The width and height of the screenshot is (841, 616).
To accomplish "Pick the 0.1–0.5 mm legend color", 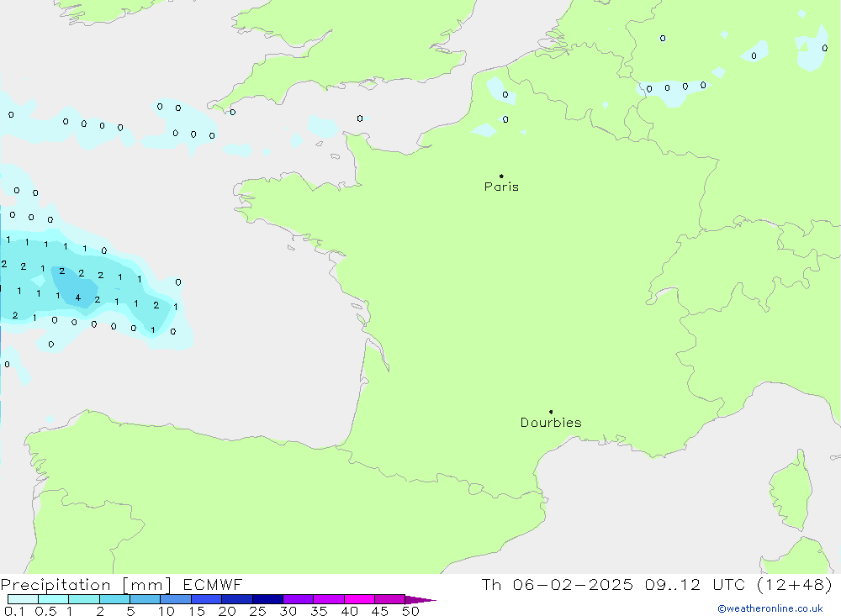I will tap(23, 599).
